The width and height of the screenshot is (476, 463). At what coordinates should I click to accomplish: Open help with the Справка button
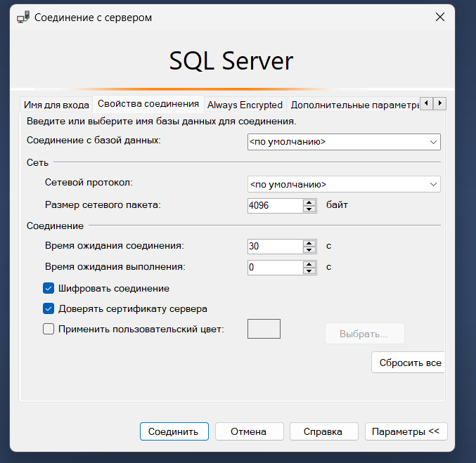tap(324, 431)
